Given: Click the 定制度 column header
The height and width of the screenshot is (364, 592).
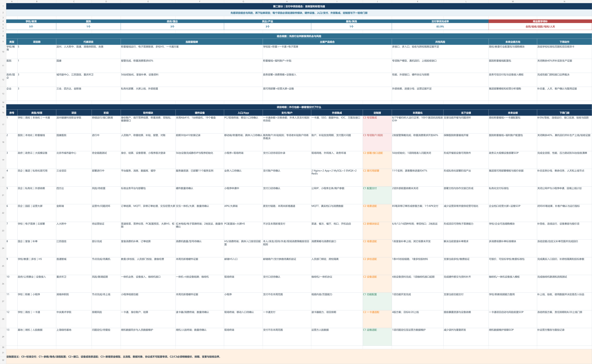Looking at the screenshot, I should coord(377,113).
